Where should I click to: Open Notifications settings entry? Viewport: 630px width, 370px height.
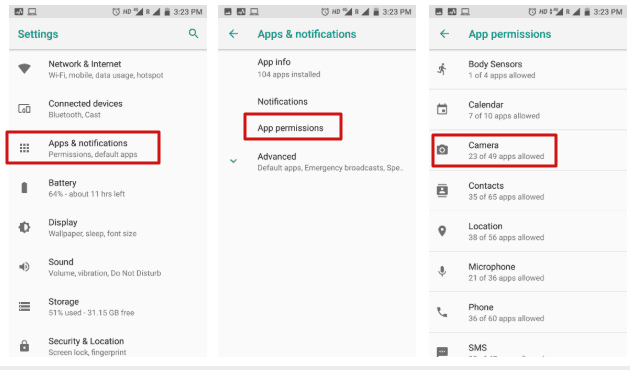317,102
